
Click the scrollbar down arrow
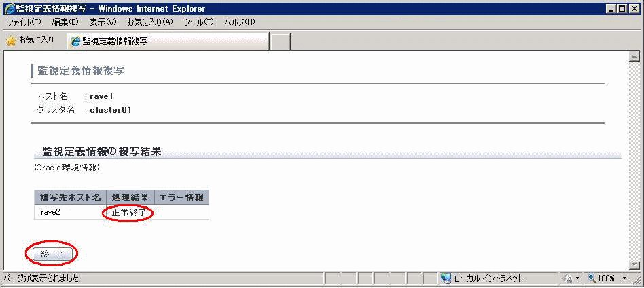tap(634, 264)
